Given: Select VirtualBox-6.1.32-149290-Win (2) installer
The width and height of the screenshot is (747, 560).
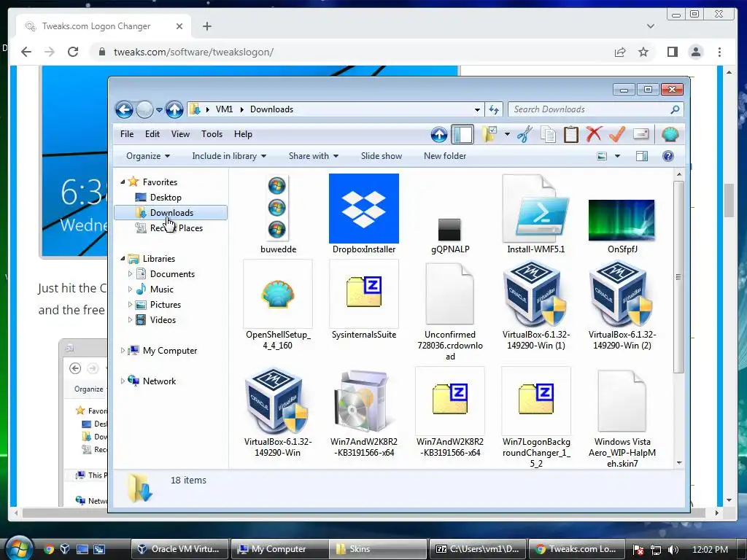Looking at the screenshot, I should coord(622,305).
